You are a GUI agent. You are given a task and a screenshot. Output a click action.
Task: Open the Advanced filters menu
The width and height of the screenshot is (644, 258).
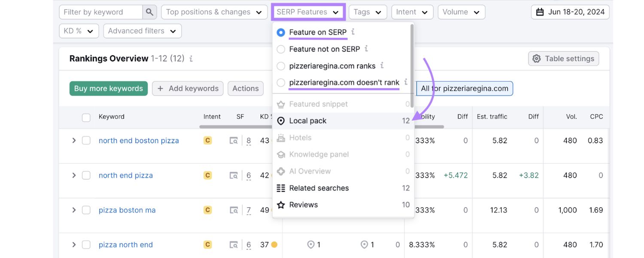[x=142, y=31]
